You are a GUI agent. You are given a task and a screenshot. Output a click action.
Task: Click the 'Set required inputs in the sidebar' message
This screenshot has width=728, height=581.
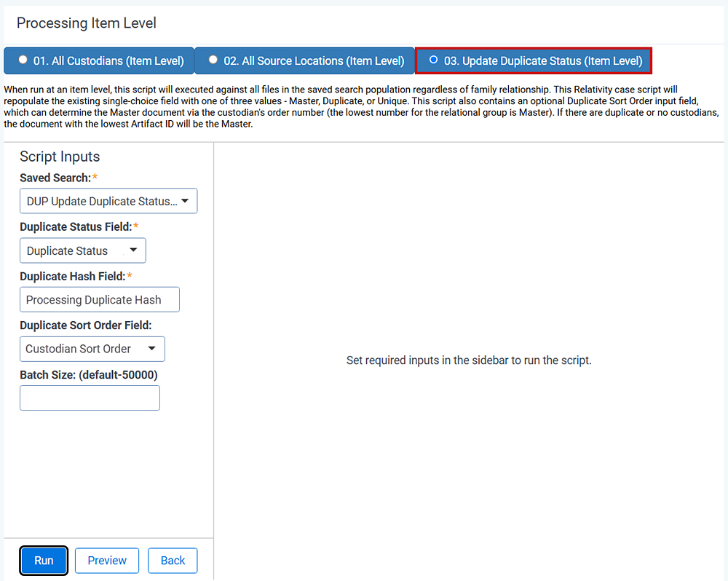pyautogui.click(x=469, y=360)
